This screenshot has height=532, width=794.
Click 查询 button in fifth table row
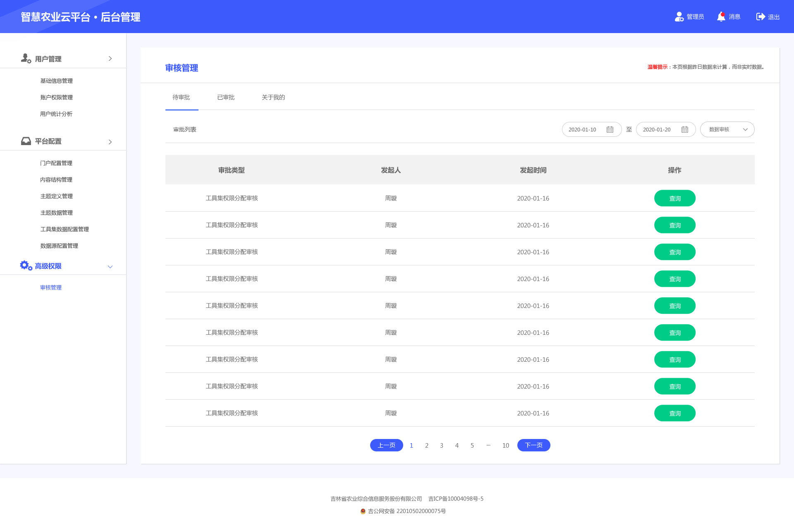click(675, 305)
